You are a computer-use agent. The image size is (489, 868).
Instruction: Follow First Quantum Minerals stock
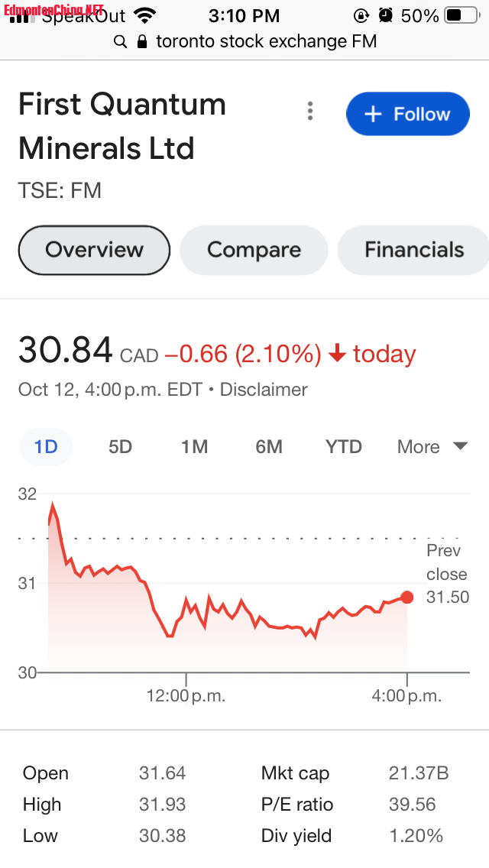(x=408, y=114)
